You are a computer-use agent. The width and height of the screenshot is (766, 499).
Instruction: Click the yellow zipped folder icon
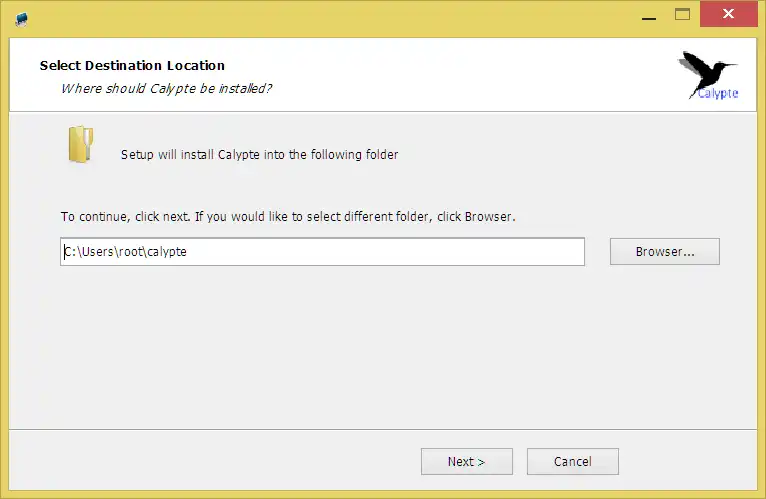point(80,145)
